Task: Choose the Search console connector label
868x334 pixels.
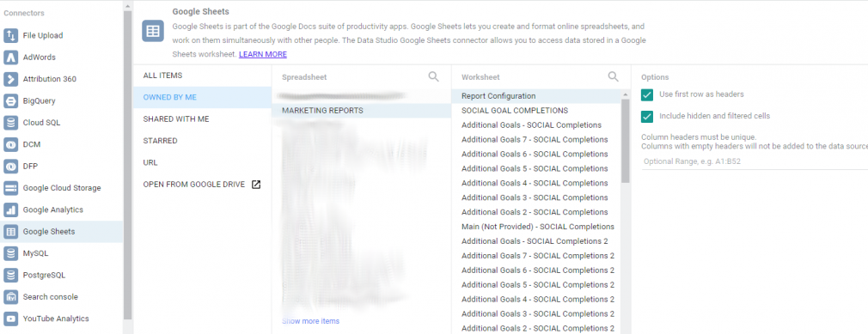Action: pyautogui.click(x=51, y=297)
